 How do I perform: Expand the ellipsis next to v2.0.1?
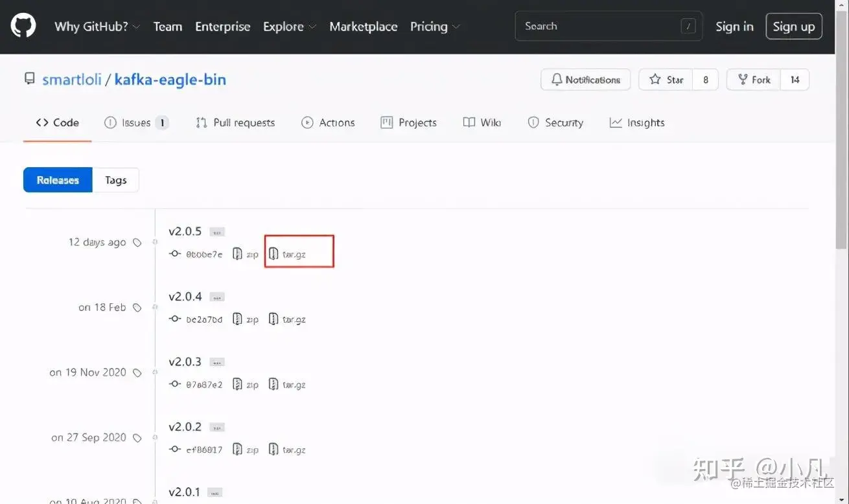[216, 492]
